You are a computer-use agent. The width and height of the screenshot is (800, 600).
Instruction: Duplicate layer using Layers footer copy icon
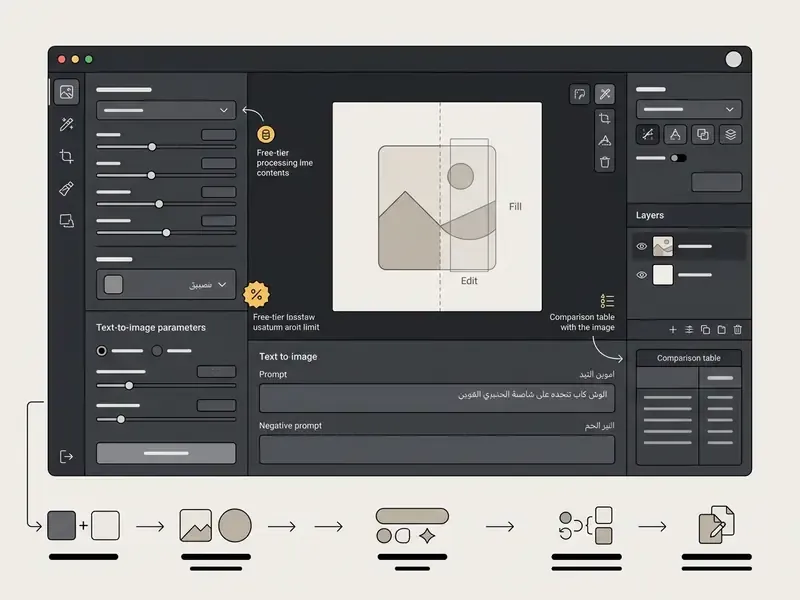[705, 330]
